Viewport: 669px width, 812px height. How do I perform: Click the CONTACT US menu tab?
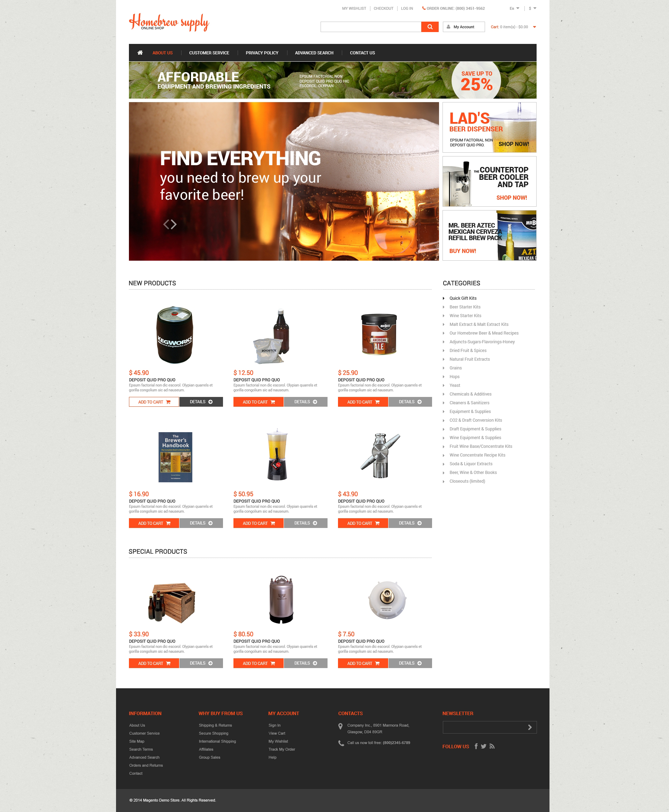(x=363, y=53)
